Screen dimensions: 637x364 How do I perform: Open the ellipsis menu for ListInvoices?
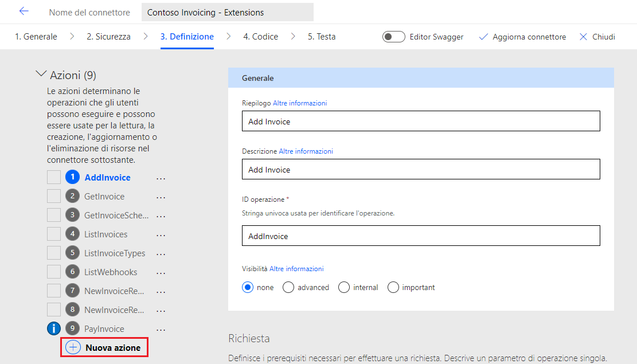(161, 235)
